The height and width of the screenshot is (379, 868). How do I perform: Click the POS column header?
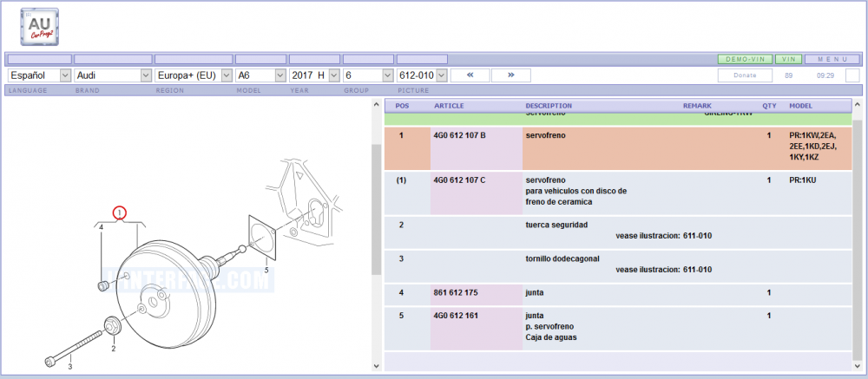[403, 106]
